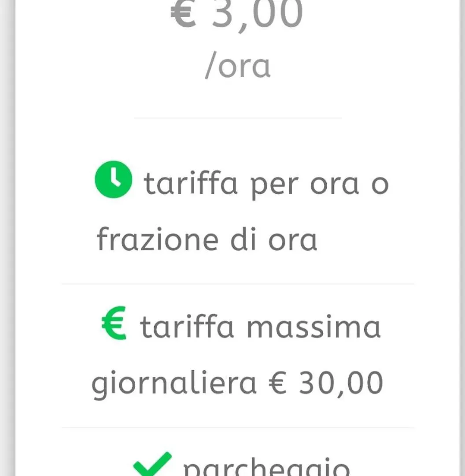
Task: Click the 'di ora' text after frazione
Action: point(274,239)
